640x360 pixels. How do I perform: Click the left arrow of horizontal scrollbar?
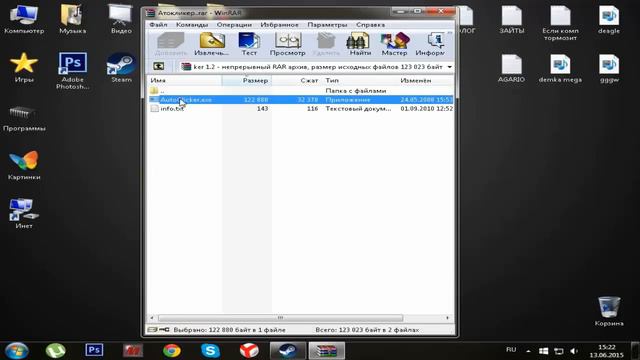pyautogui.click(x=152, y=318)
